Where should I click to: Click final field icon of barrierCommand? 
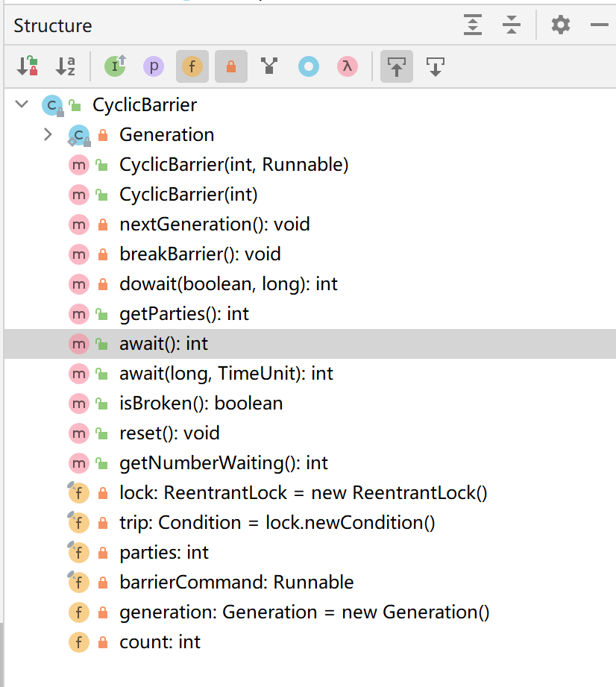78,583
